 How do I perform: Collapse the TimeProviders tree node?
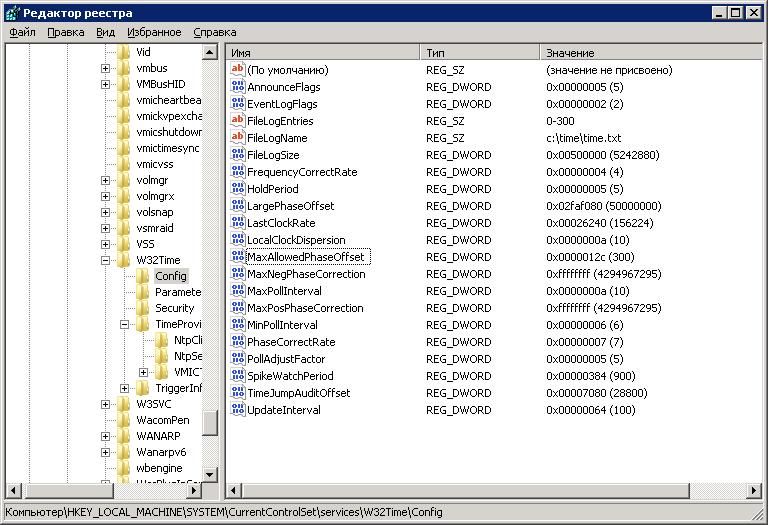click(x=124, y=324)
